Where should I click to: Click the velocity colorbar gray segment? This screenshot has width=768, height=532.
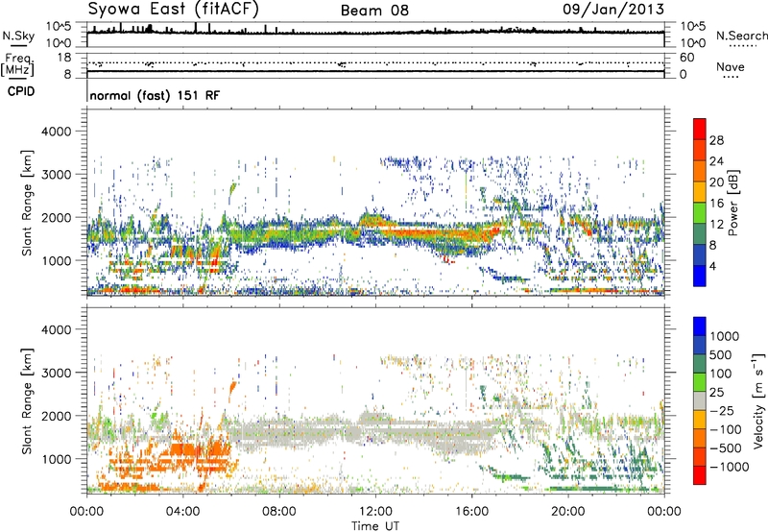pos(700,400)
